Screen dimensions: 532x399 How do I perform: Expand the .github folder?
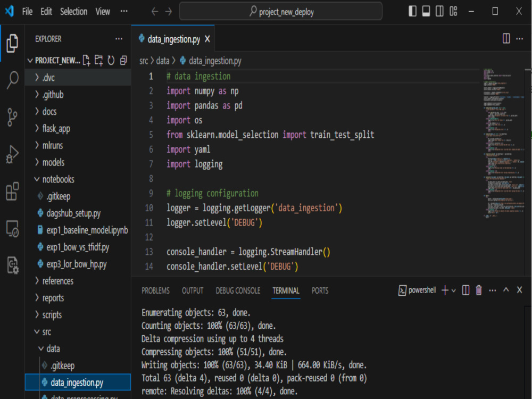[78, 95]
